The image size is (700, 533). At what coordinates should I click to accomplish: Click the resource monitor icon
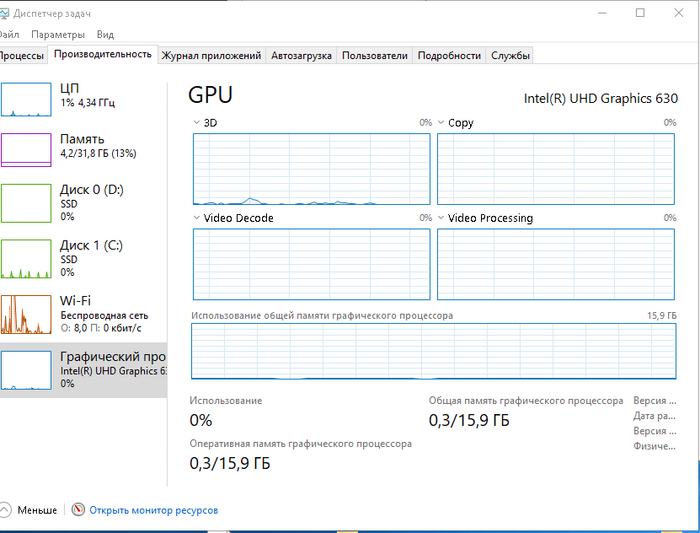78,510
